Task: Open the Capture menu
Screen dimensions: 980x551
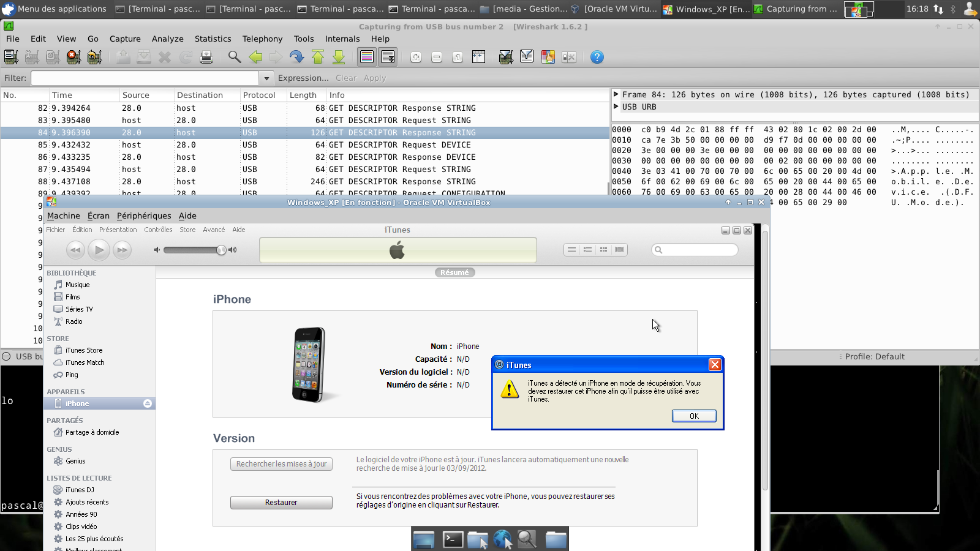Action: click(x=125, y=39)
